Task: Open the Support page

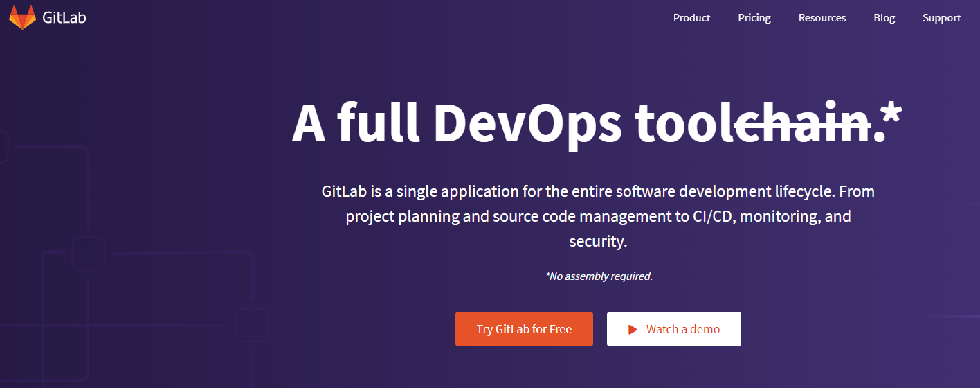Action: coord(941,18)
